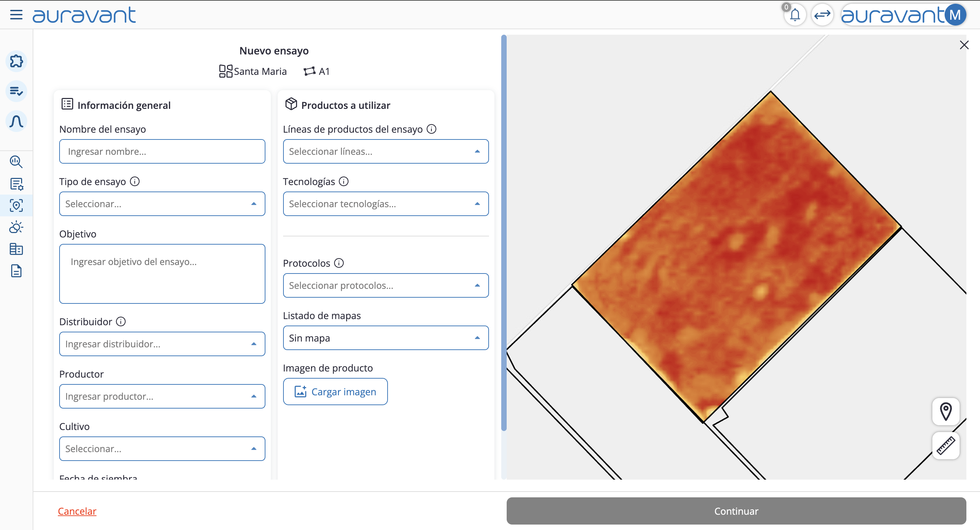Click the Cargar imagen button
This screenshot has height=530, width=980.
point(335,392)
